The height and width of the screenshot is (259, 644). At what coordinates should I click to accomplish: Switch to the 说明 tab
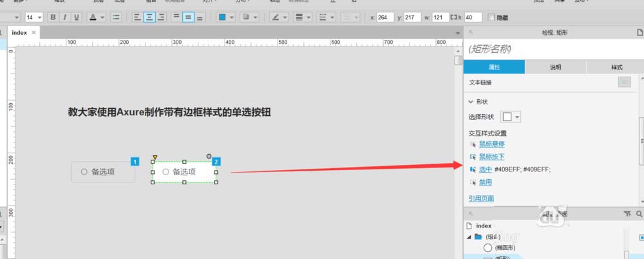tap(555, 67)
